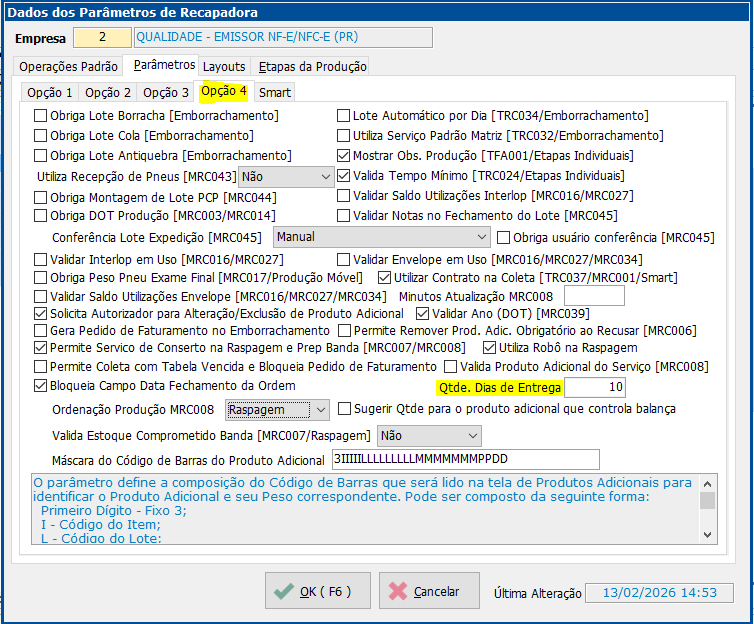Enable Obriga Lote Borracha checkbox

click(41, 116)
